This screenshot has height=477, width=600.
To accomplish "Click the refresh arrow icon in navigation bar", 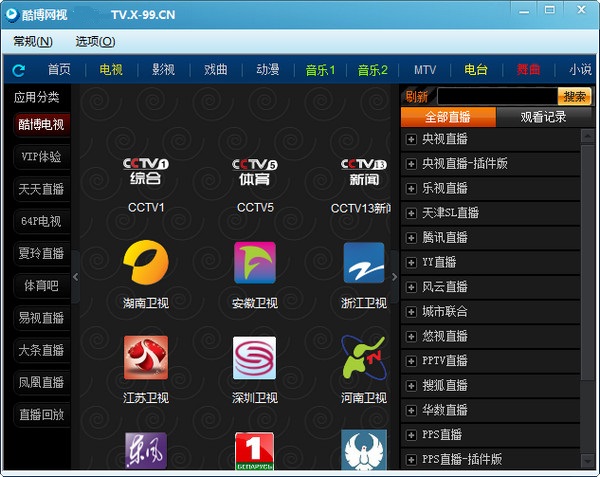I will (x=18, y=70).
